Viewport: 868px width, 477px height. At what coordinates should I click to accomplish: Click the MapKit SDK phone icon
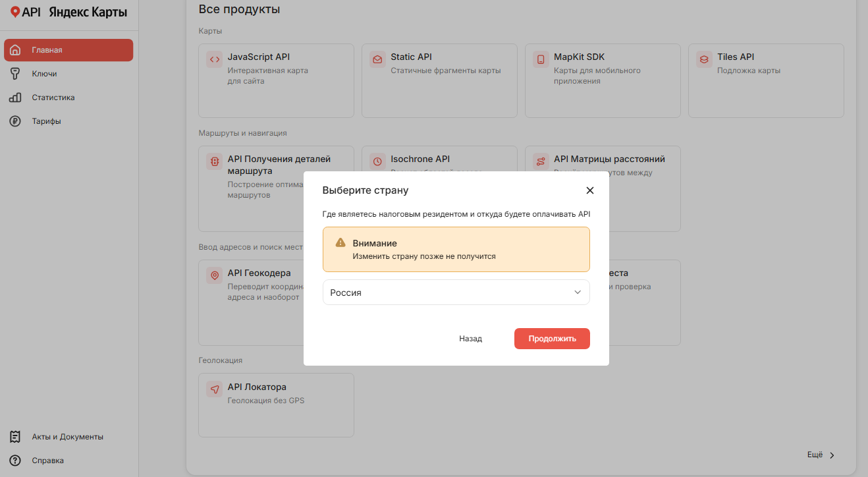point(541,59)
